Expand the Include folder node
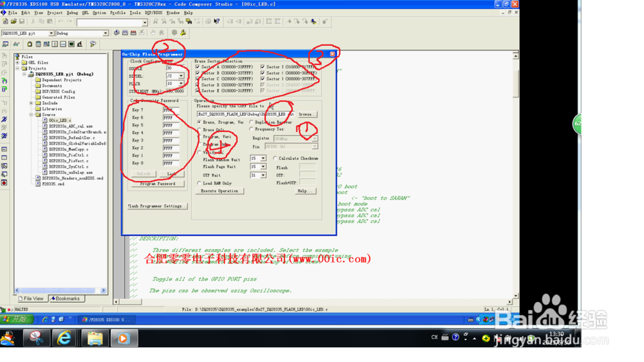The image size is (644, 362). coord(31,103)
